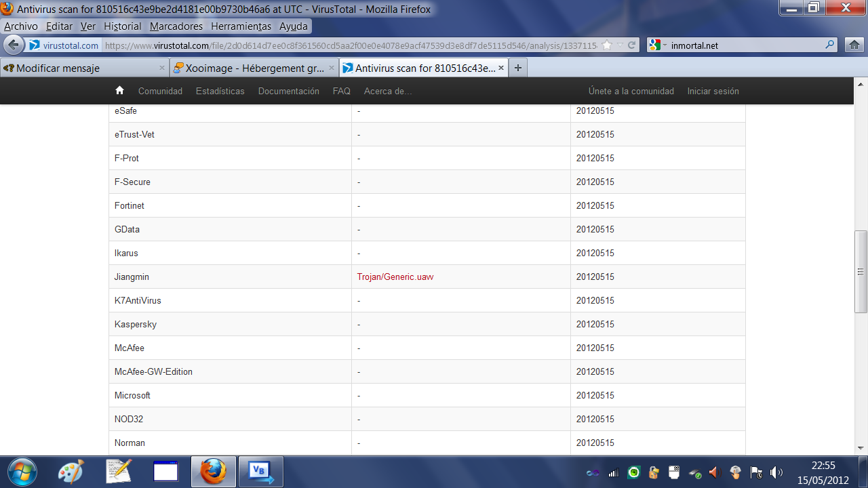Open a new tab with the plus button
Screen dimensions: 868x488
(x=517, y=68)
